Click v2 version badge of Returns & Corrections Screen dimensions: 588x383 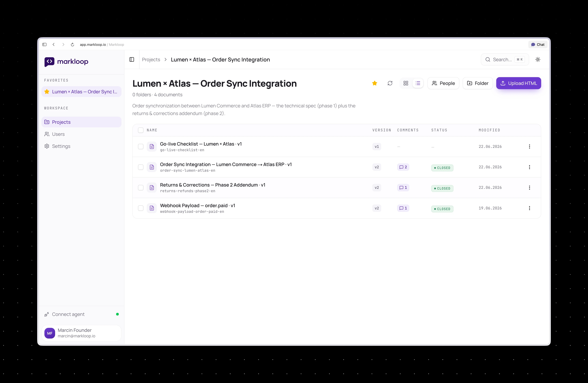click(377, 187)
